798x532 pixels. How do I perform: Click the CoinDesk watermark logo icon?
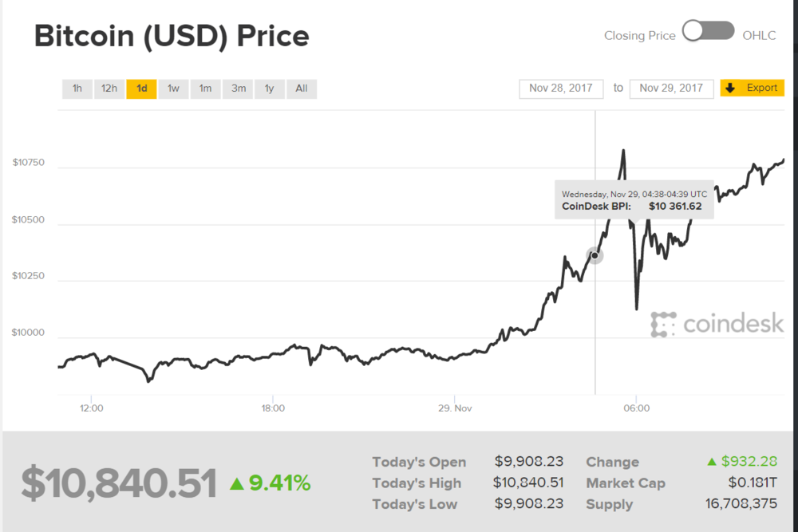point(663,324)
